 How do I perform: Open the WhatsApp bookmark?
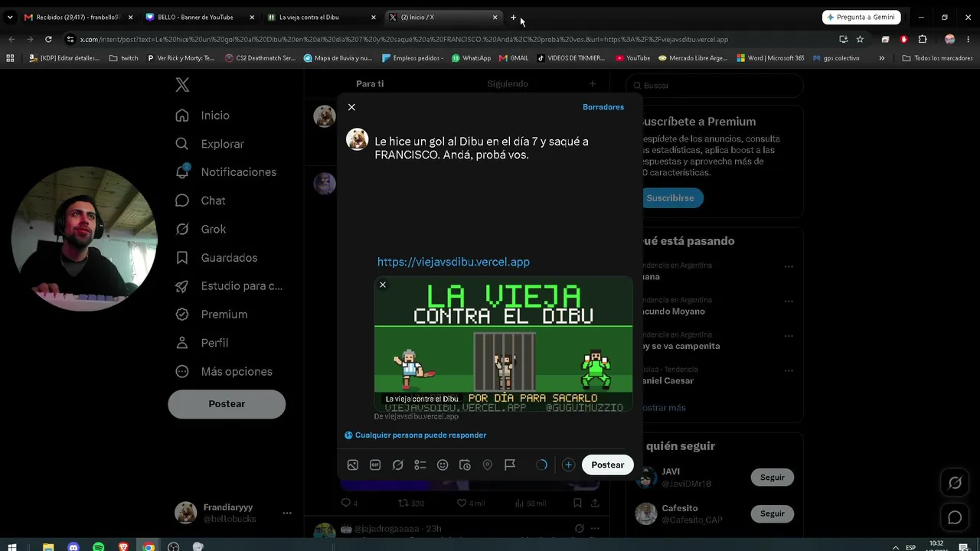tap(471, 58)
